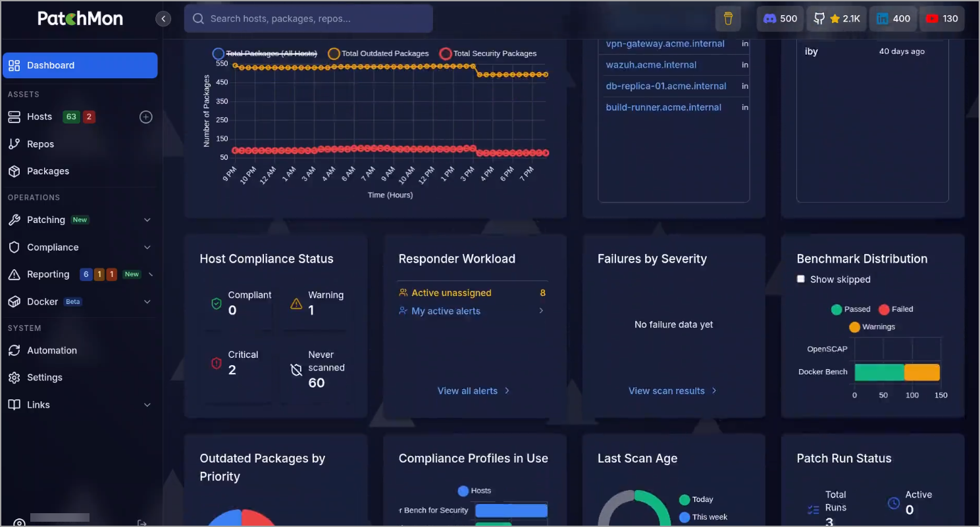Click the Docker container icon

[x=14, y=301]
